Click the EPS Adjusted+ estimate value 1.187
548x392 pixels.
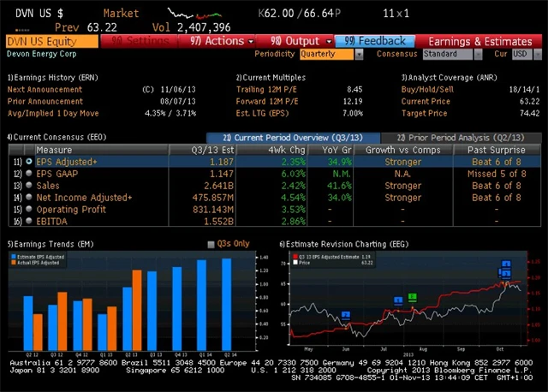[x=222, y=162]
